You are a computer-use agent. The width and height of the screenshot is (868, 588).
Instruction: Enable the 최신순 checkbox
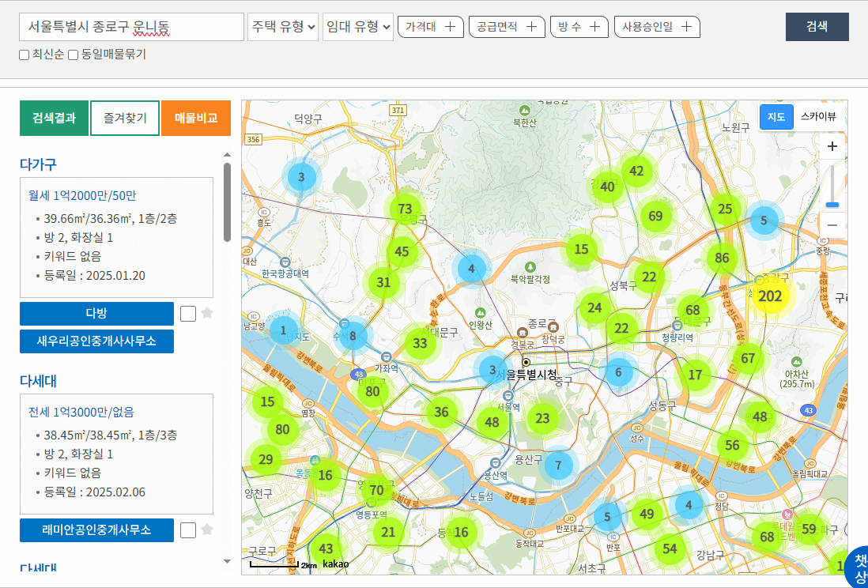(x=24, y=55)
